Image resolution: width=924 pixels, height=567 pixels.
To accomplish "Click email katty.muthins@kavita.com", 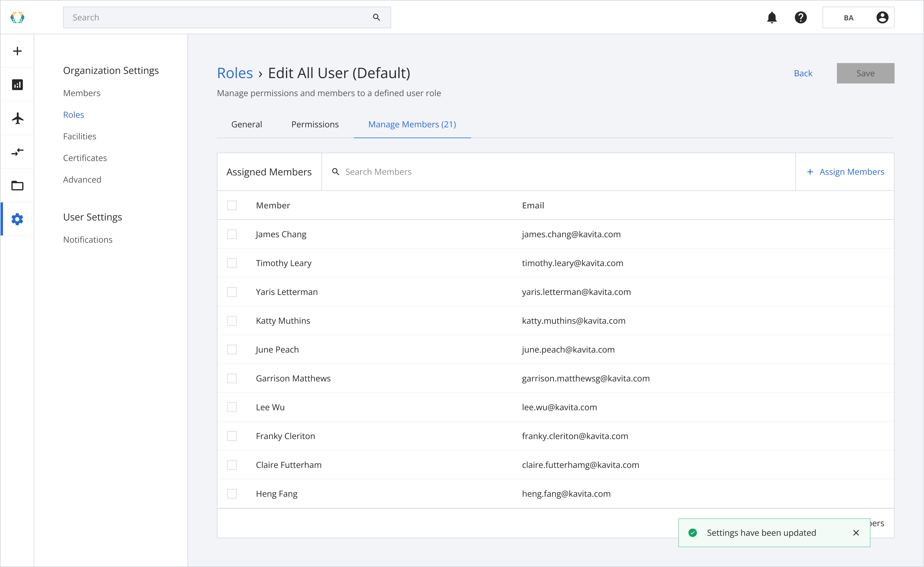I will pyautogui.click(x=574, y=321).
